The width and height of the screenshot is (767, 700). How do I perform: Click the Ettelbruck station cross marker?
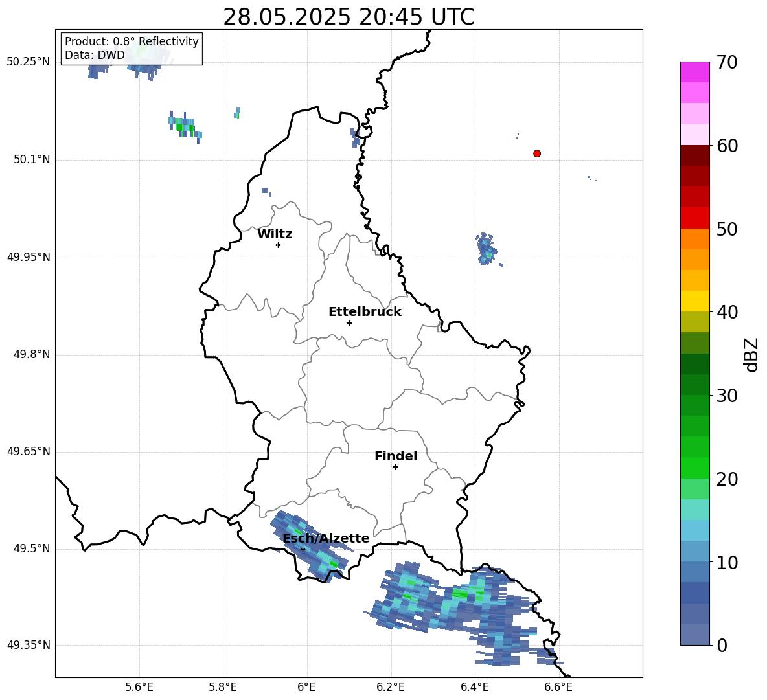coord(349,322)
